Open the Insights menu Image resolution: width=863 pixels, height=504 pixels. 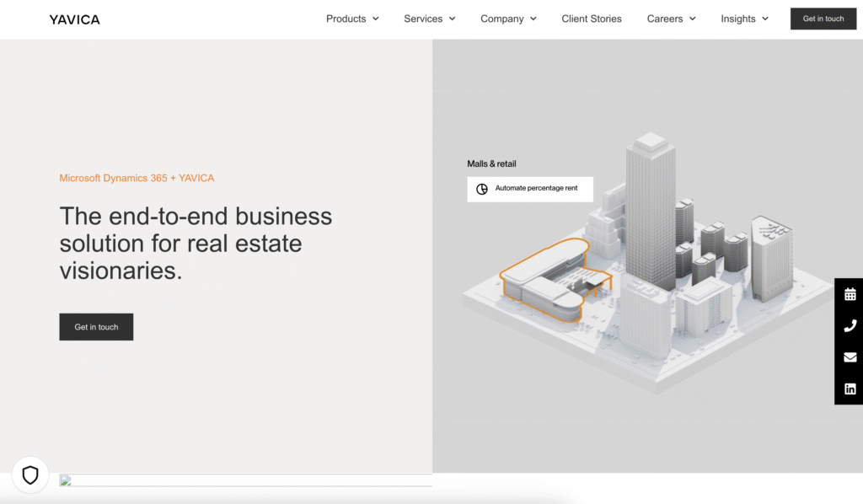744,19
